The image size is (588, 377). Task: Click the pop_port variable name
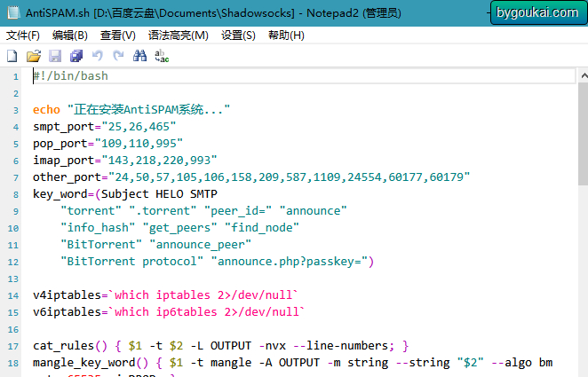click(60, 144)
